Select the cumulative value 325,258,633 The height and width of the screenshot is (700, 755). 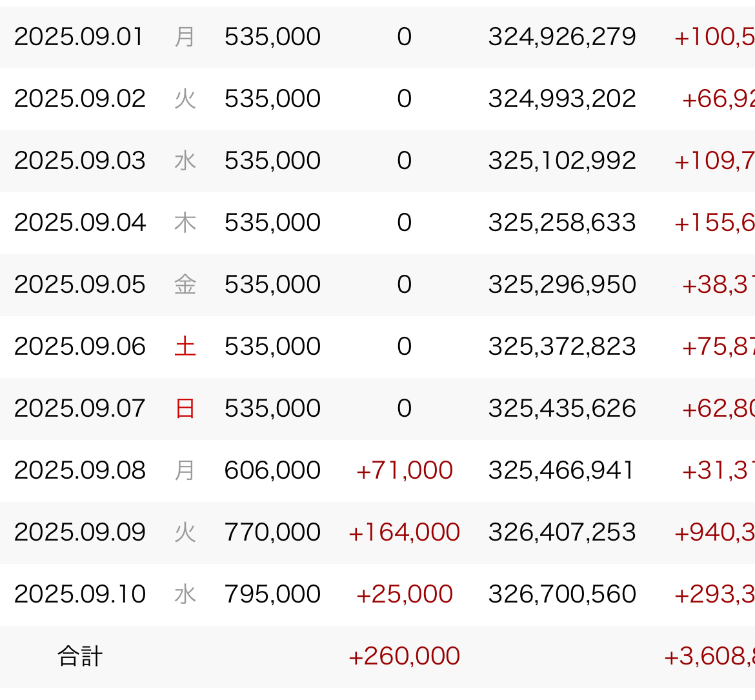[x=562, y=223]
